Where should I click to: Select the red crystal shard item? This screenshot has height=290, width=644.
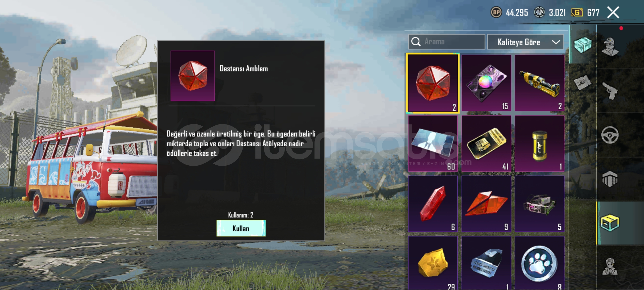click(433, 204)
